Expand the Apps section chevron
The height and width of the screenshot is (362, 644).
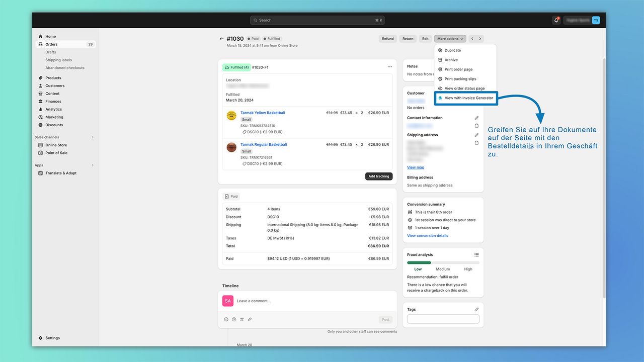[92, 165]
